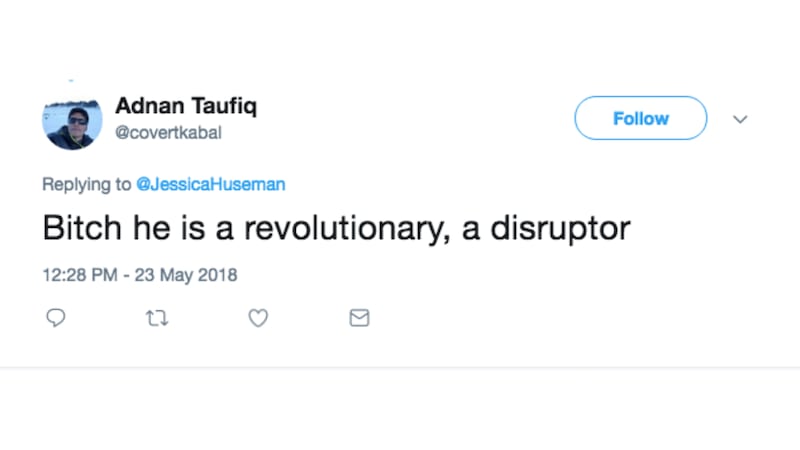Click the reply speech bubble icon
Screen dimensions: 800x450
[x=57, y=318]
